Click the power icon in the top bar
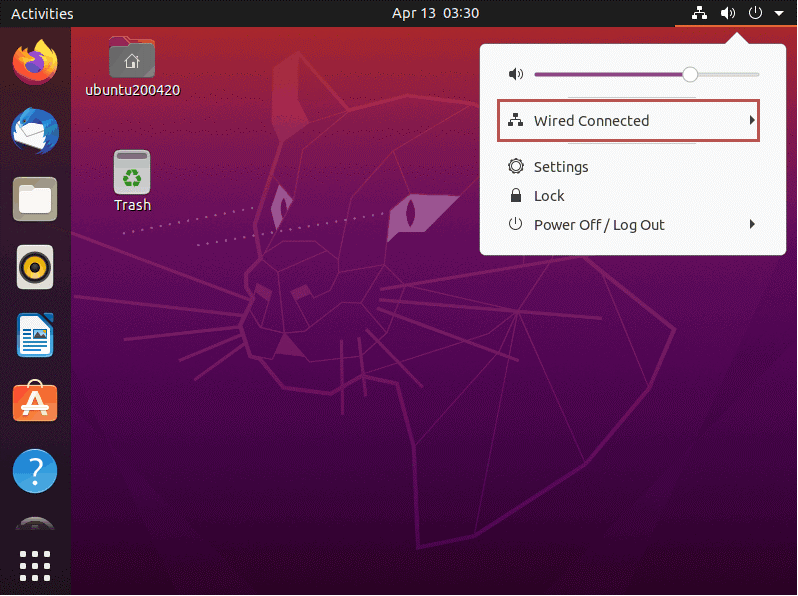 pyautogui.click(x=755, y=13)
